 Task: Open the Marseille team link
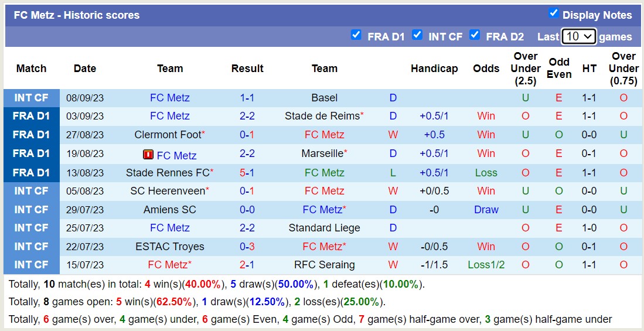click(x=322, y=153)
